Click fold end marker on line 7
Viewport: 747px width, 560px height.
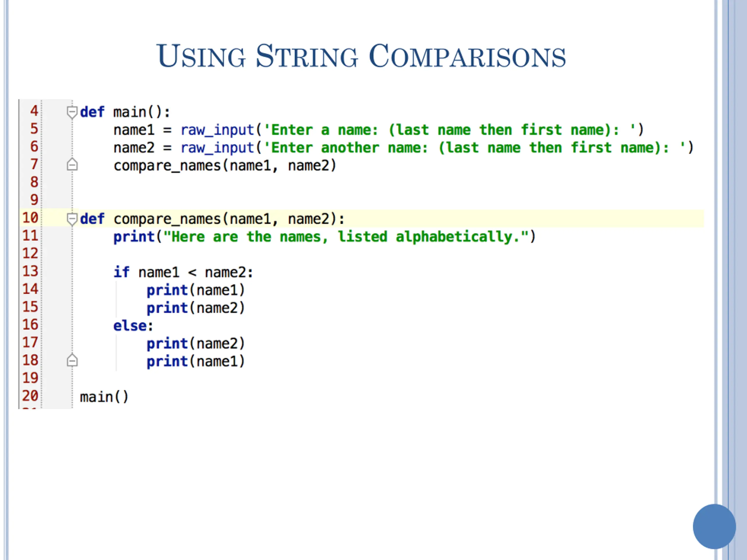click(x=72, y=164)
